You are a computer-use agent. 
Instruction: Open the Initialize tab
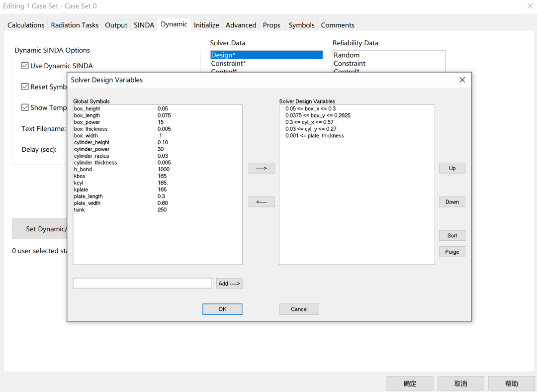coord(206,25)
